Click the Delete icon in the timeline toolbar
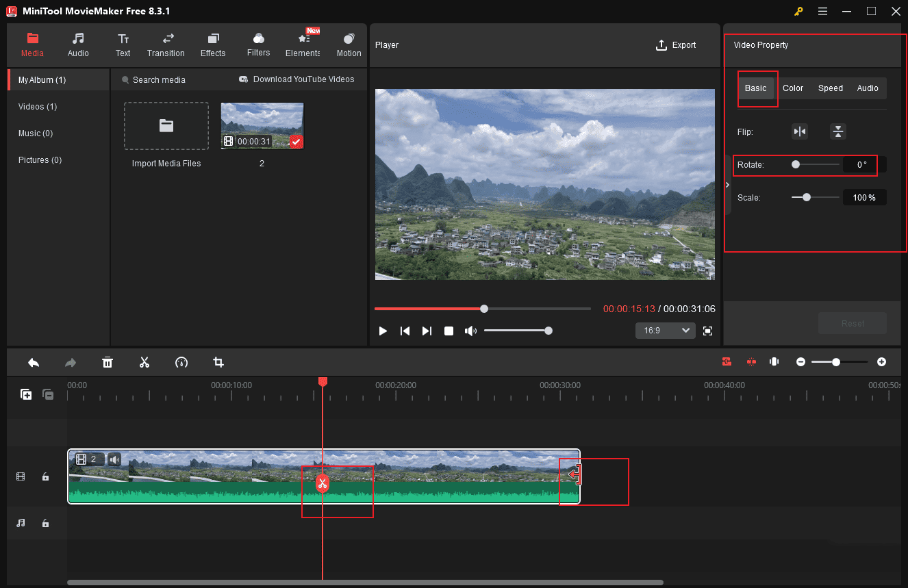Image resolution: width=908 pixels, height=588 pixels. point(108,362)
